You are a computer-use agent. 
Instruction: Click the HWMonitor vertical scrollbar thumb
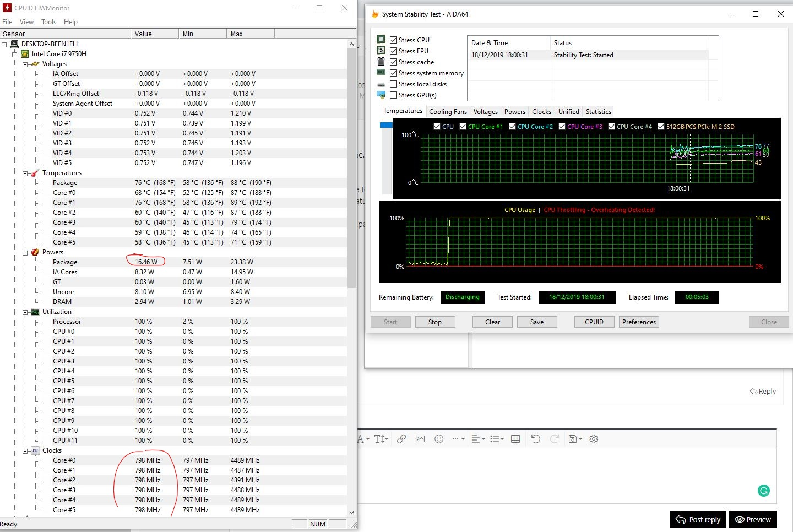coord(352,168)
